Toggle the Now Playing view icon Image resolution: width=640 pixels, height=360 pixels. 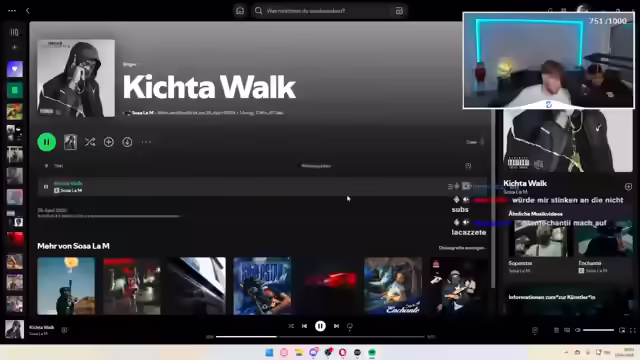[x=535, y=330]
